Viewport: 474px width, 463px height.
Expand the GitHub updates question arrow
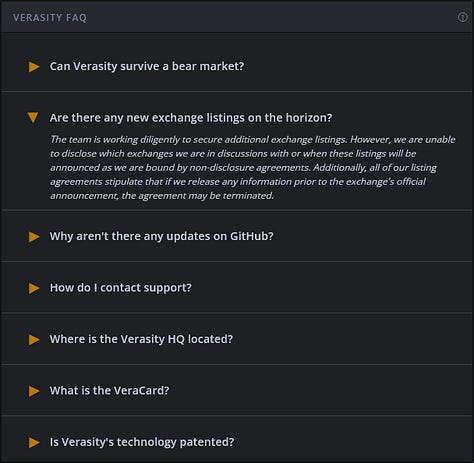click(34, 237)
